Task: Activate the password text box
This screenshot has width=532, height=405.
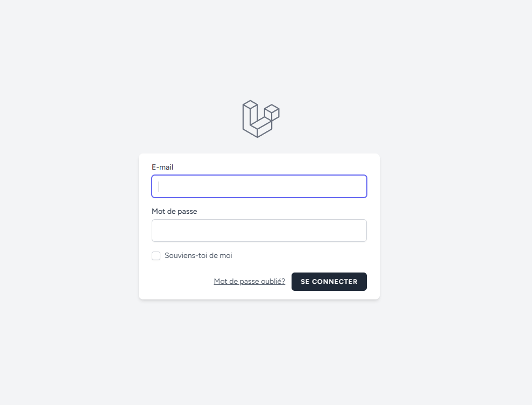Action: click(x=259, y=231)
